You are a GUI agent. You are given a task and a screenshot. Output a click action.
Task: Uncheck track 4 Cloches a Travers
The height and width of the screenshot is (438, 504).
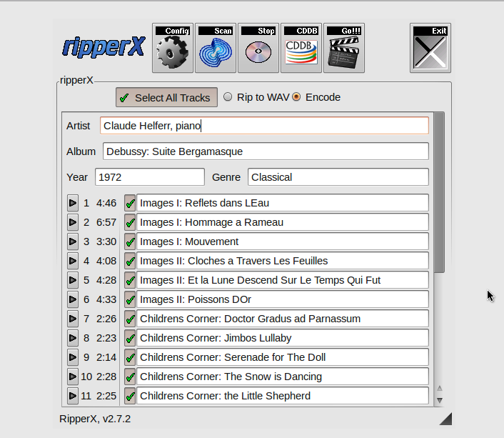pyautogui.click(x=130, y=261)
